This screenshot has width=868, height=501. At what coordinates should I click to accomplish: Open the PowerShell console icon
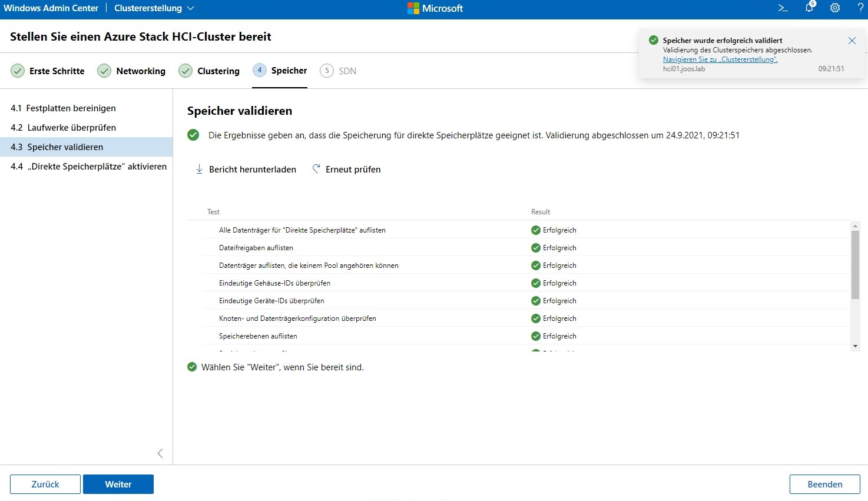(x=783, y=8)
